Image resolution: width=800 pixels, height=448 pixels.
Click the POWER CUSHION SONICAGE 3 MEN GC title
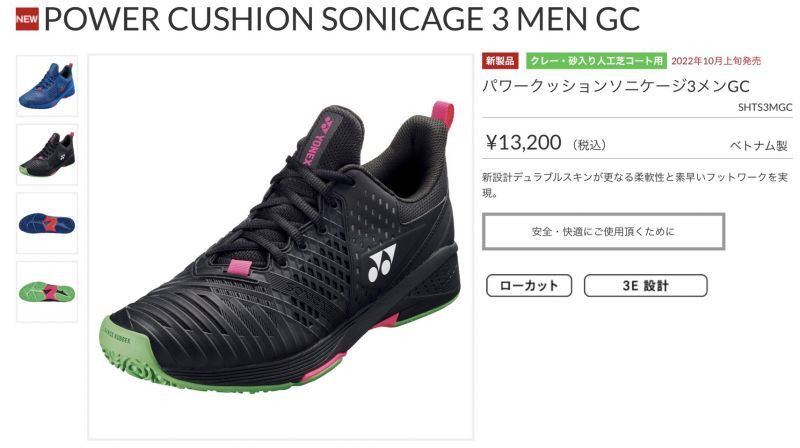point(342,18)
